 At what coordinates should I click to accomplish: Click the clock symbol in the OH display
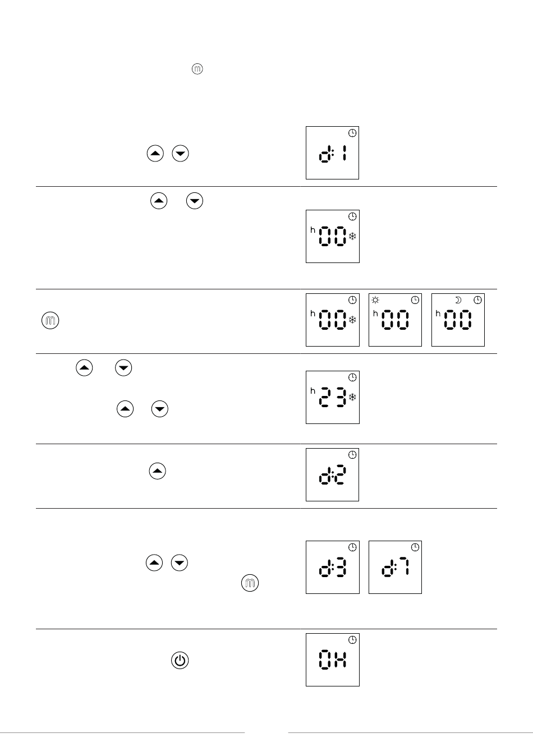coord(352,640)
